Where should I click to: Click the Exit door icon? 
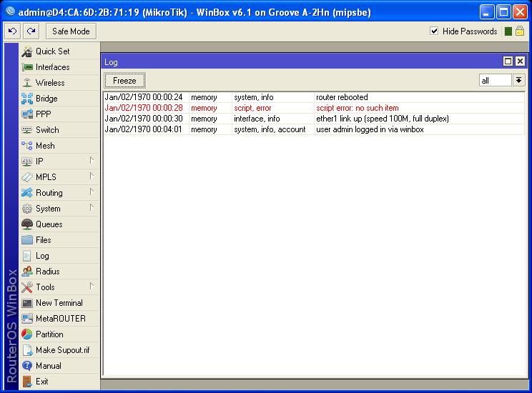27,382
